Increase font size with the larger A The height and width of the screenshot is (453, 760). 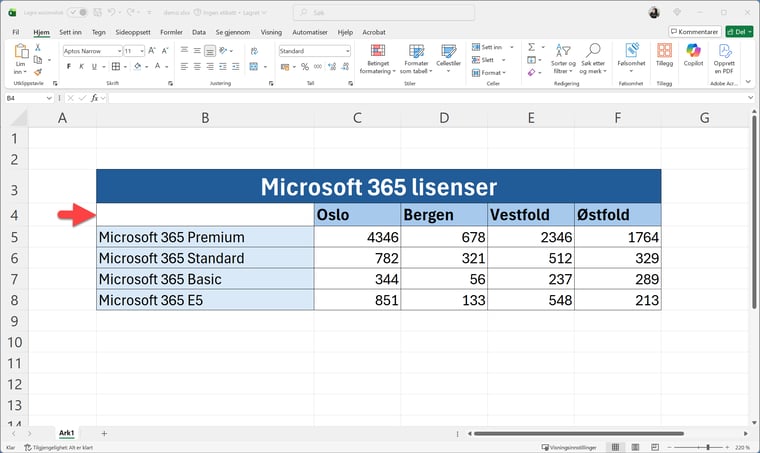(x=152, y=50)
